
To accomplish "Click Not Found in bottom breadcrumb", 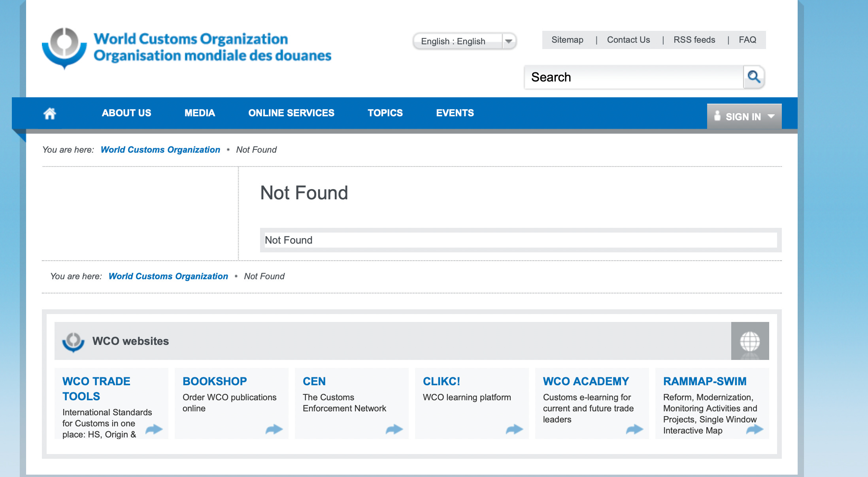I will [x=264, y=276].
